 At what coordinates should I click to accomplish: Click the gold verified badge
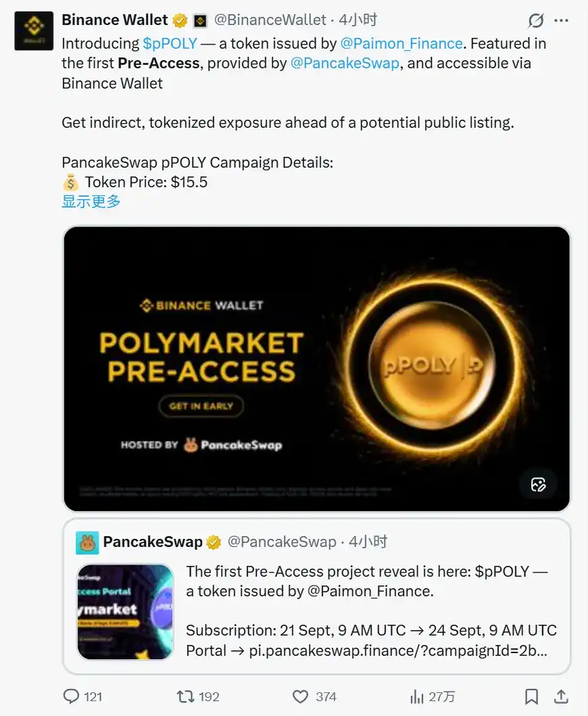180,20
